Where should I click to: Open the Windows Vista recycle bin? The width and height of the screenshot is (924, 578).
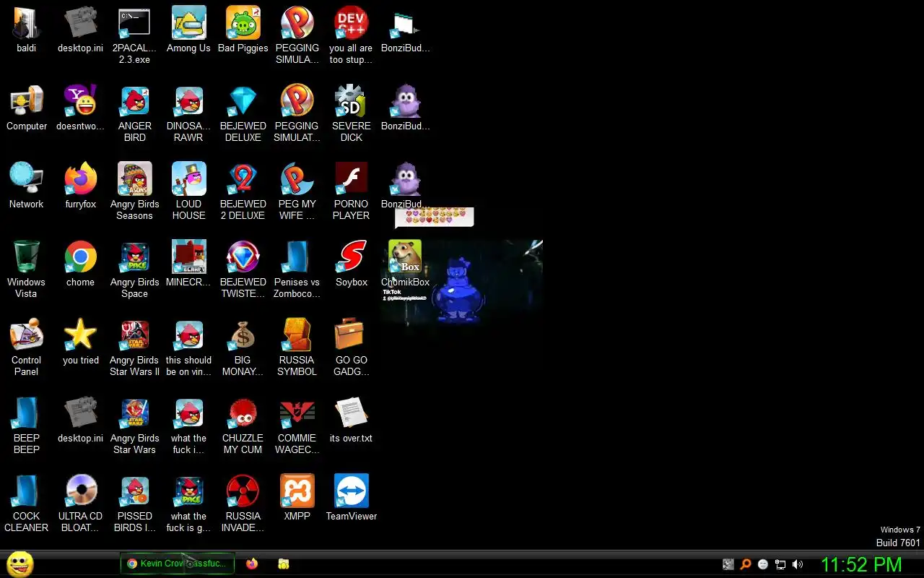pyautogui.click(x=27, y=257)
